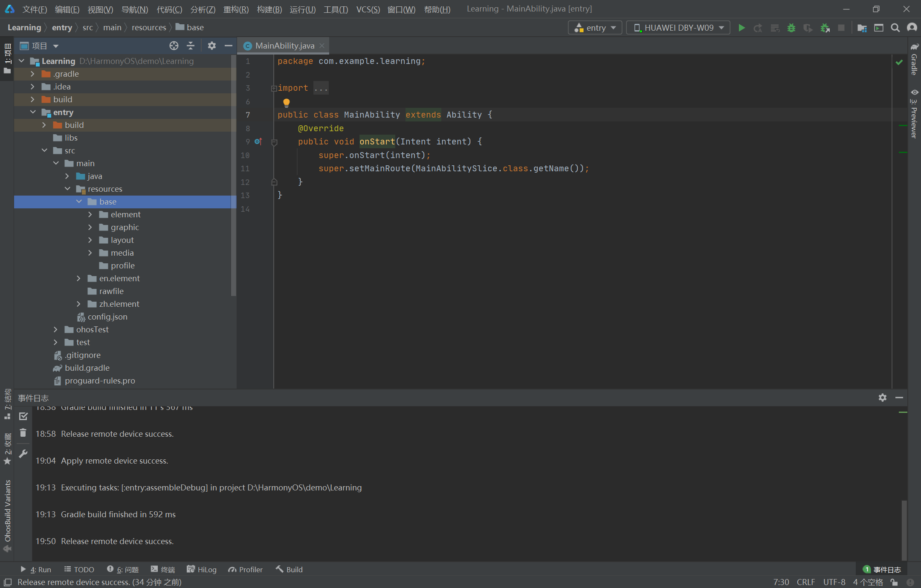
Task: Select the MainAbility.java editor tab
Action: 284,46
